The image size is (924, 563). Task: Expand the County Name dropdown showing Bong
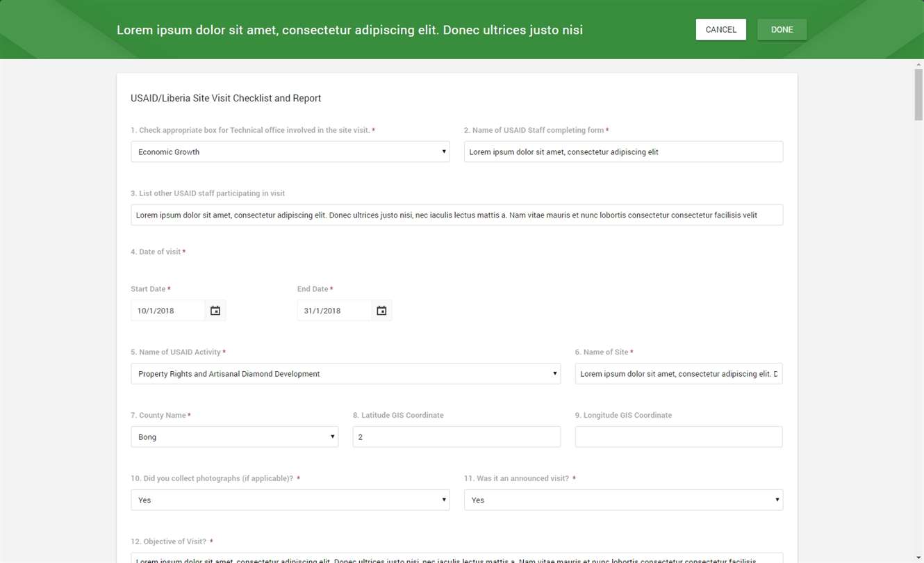[234, 437]
